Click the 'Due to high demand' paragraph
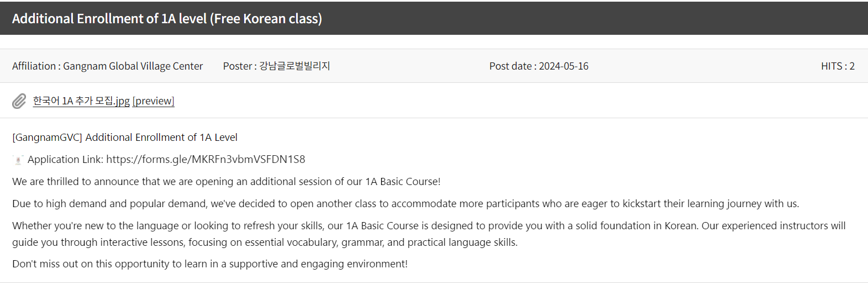Screen dimensions: 868x290 [x=406, y=204]
